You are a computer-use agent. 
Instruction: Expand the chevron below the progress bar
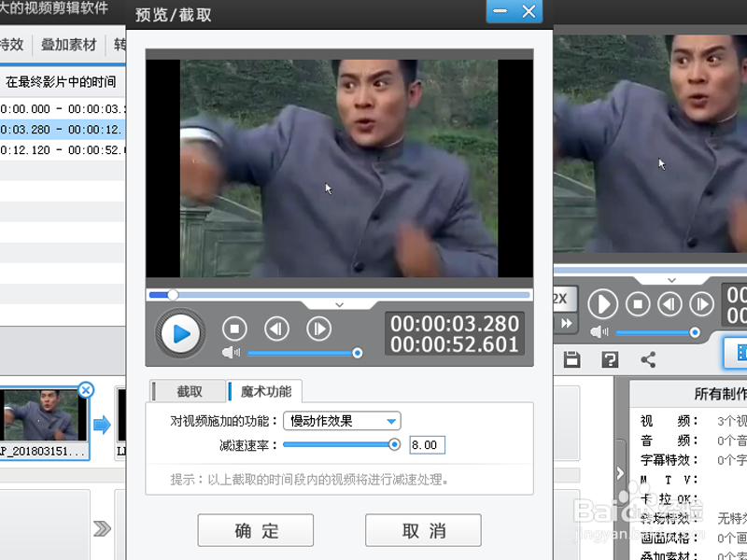click(x=339, y=305)
